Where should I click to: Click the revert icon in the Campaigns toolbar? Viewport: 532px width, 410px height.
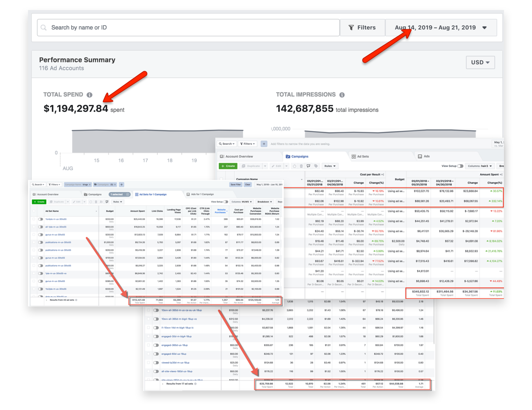click(x=294, y=166)
